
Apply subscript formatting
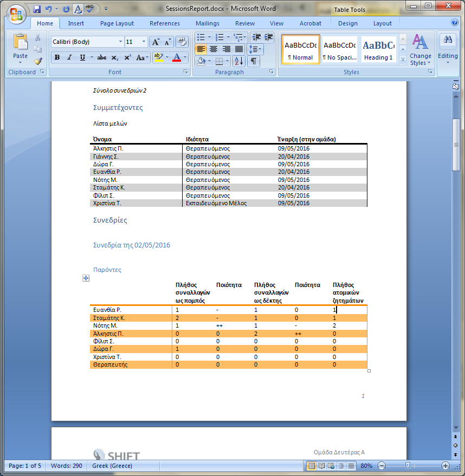pos(114,57)
